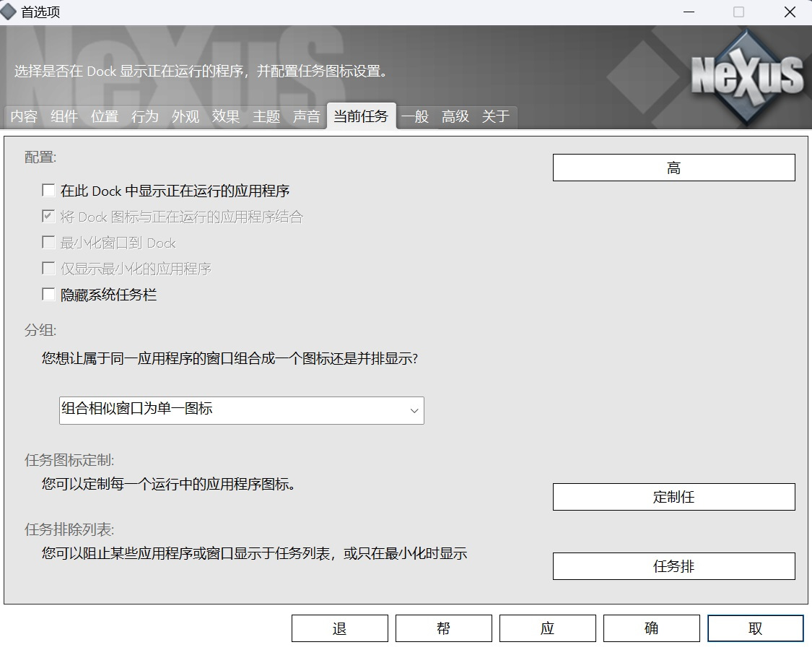
Task: Select the 声音 tab
Action: tap(307, 116)
